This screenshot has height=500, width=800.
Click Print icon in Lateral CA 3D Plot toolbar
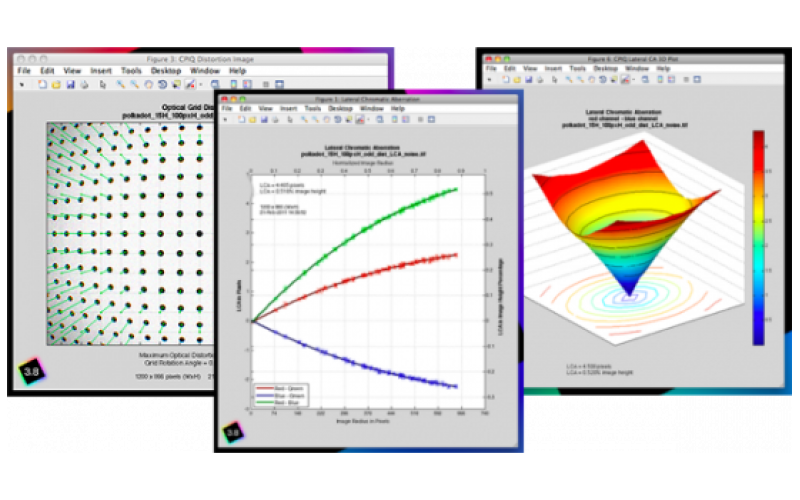pyautogui.click(x=540, y=80)
